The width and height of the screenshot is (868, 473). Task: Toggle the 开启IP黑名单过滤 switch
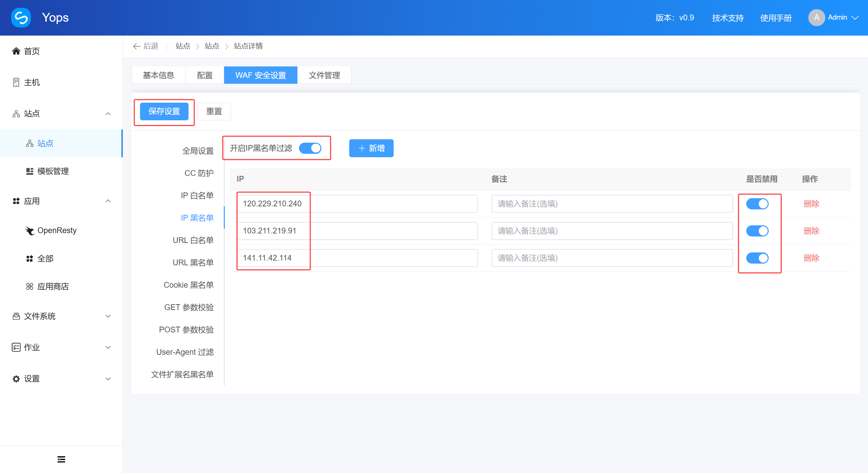click(310, 148)
